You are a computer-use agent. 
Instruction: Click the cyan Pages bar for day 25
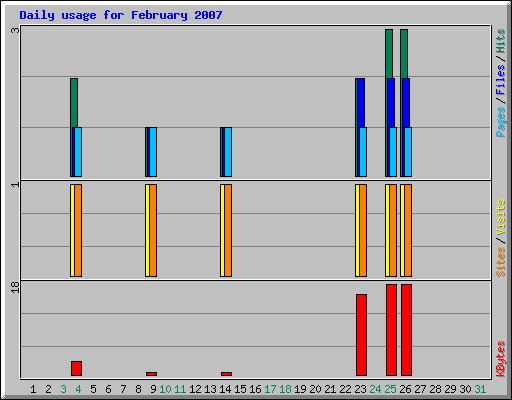393,152
